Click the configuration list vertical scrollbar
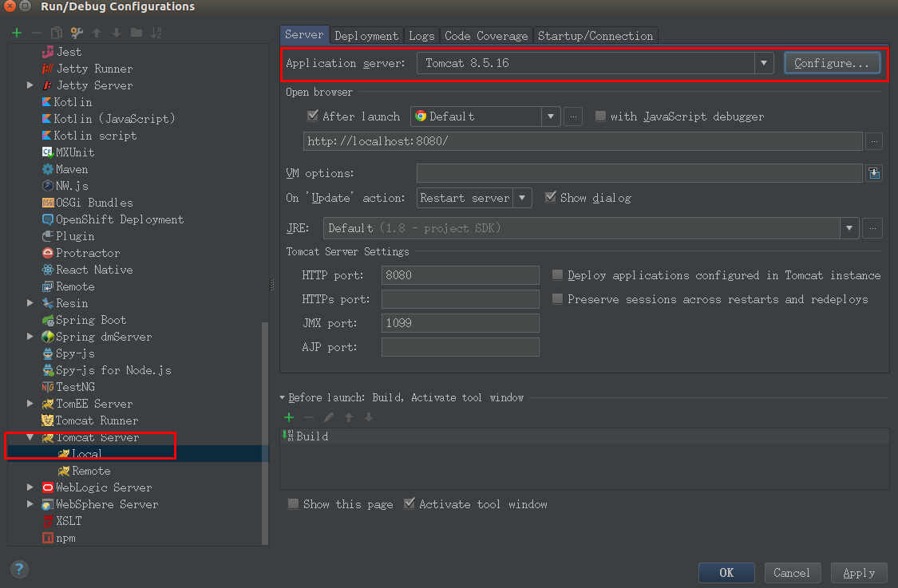Screen dimensions: 898x588 point(265,432)
